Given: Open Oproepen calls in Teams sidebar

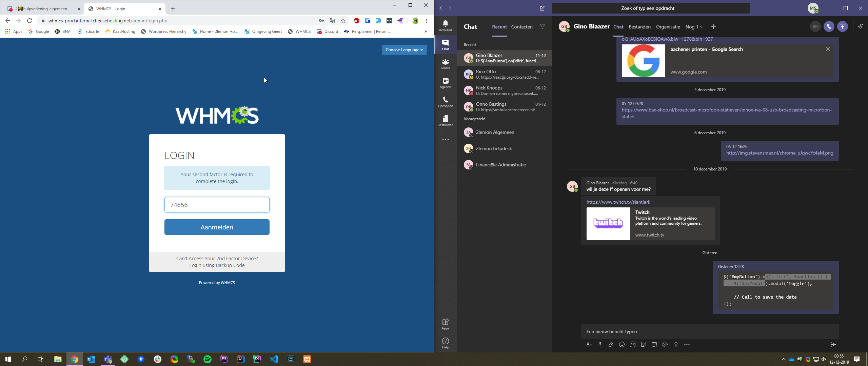Looking at the screenshot, I should tap(445, 102).
